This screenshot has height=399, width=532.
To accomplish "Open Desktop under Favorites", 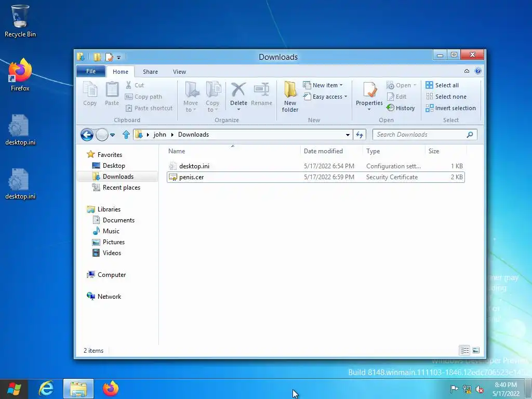I will click(x=114, y=166).
